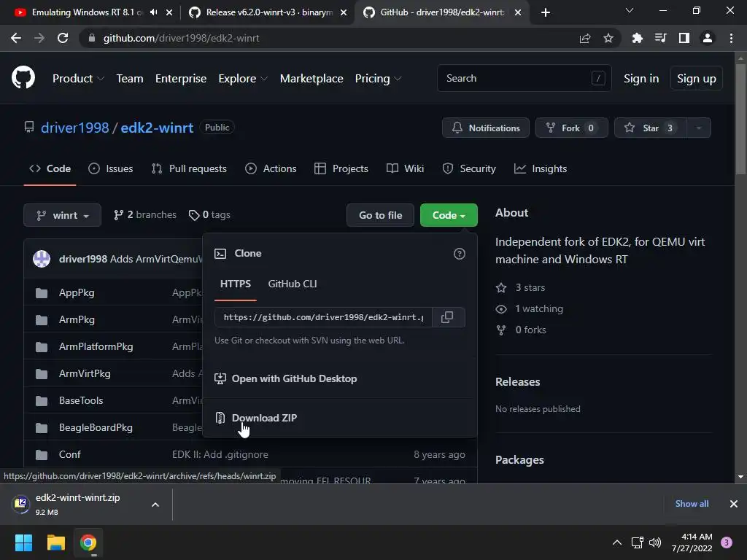Click the Notifications button

click(x=485, y=128)
